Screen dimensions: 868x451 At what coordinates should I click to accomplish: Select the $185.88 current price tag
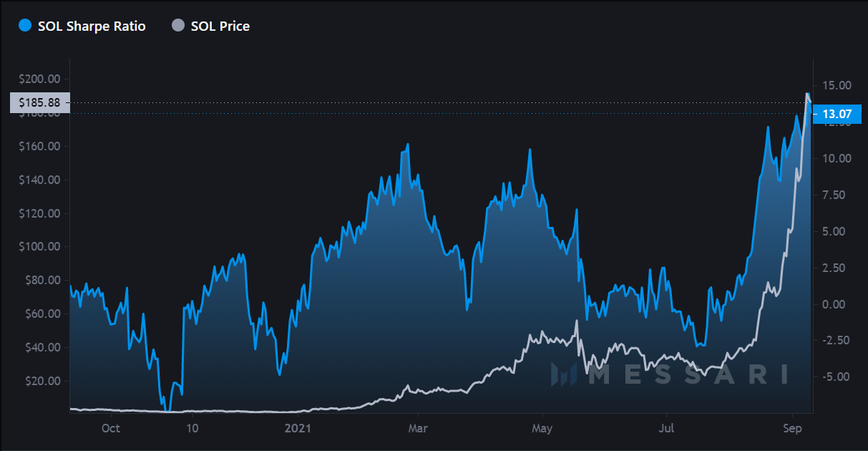40,102
